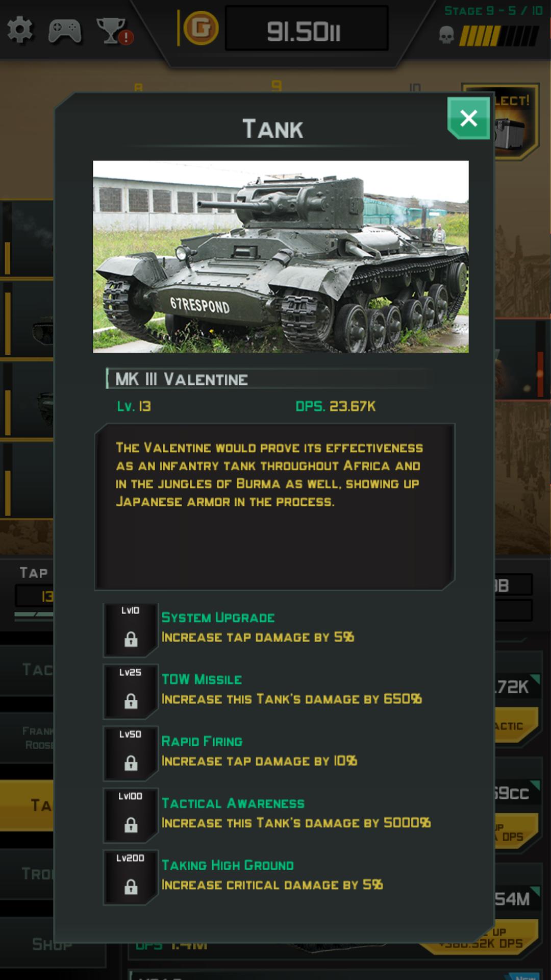
Task: Open the settings gear icon
Action: 20,30
